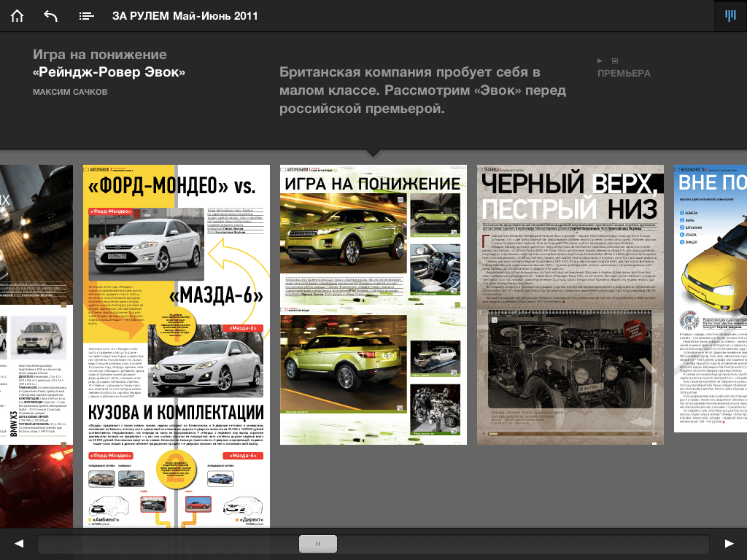Tap the small gallery square icon above ПРЕМЬЕРА

(614, 61)
